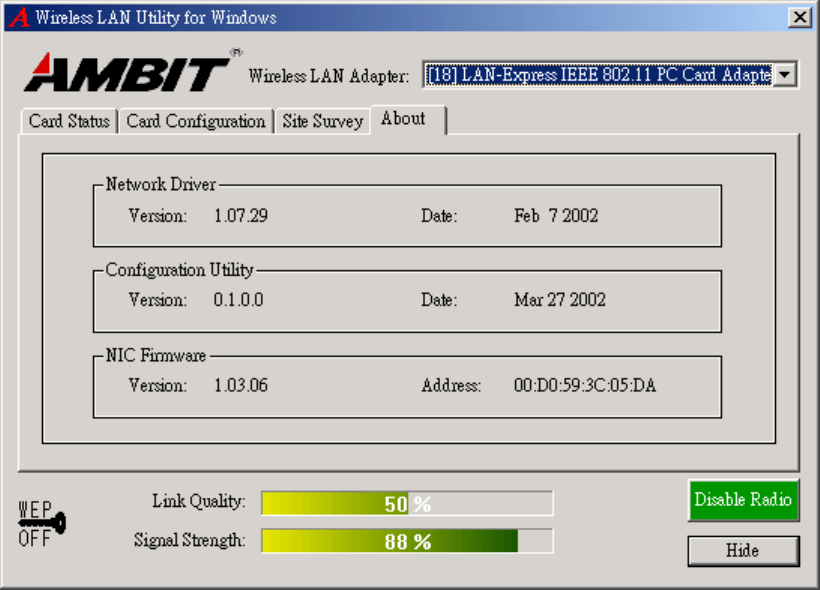Screen dimensions: 820x590
Task: Click the WEP OFF key icon
Action: (42, 524)
